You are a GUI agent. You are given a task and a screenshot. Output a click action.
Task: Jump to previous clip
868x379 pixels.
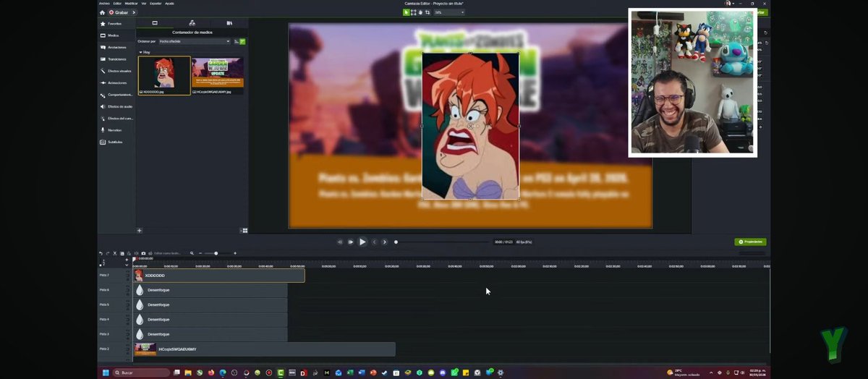(374, 242)
